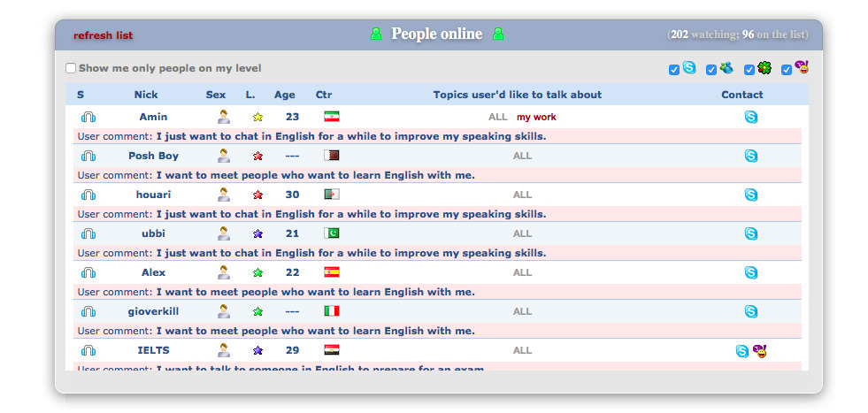Click the 'refresh list' link
This screenshot has height=413, width=868.
tap(103, 35)
